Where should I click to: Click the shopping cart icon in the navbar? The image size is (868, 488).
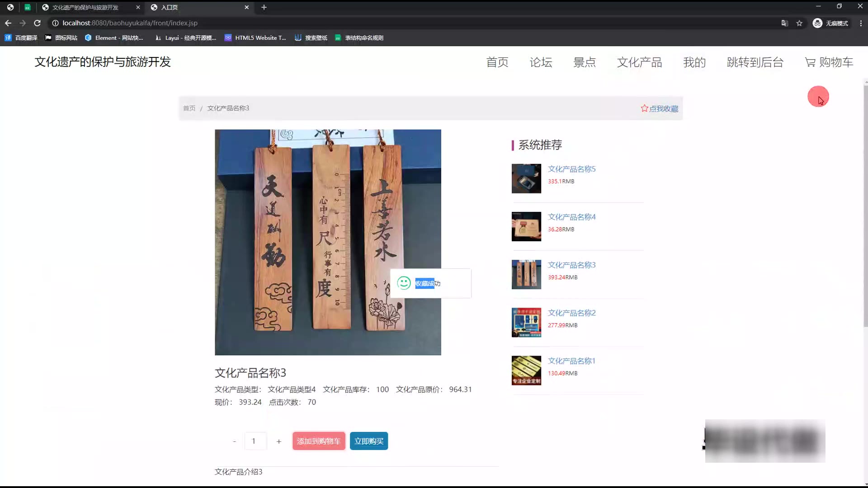coord(810,62)
